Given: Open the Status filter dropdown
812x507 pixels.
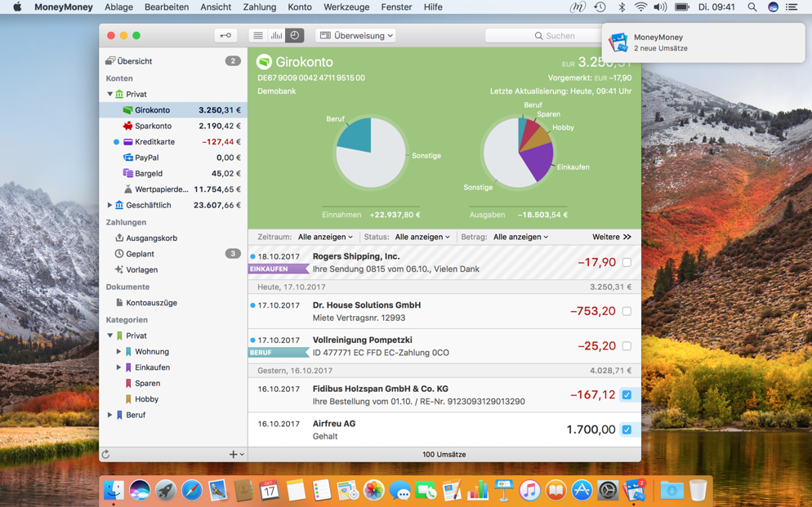Looking at the screenshot, I should tap(422, 237).
